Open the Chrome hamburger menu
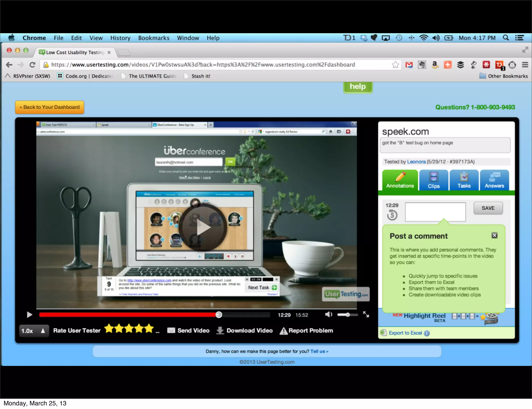 (525, 65)
